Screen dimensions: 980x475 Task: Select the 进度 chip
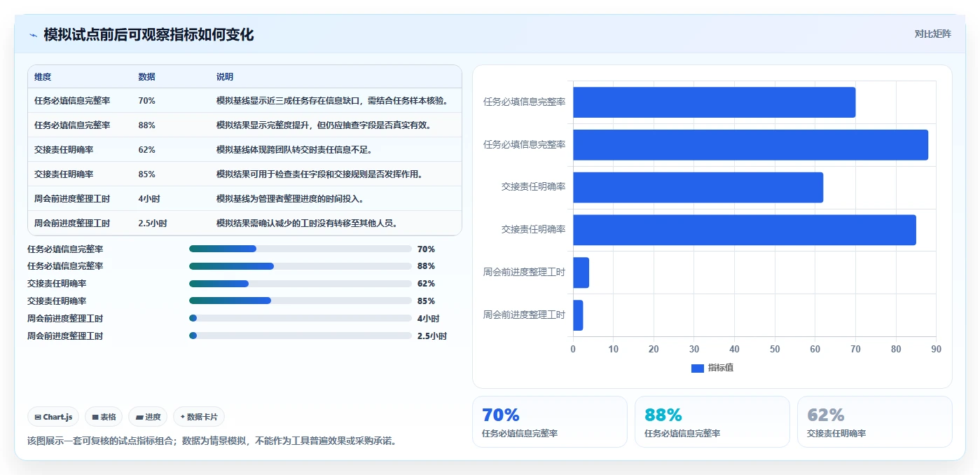coord(149,417)
